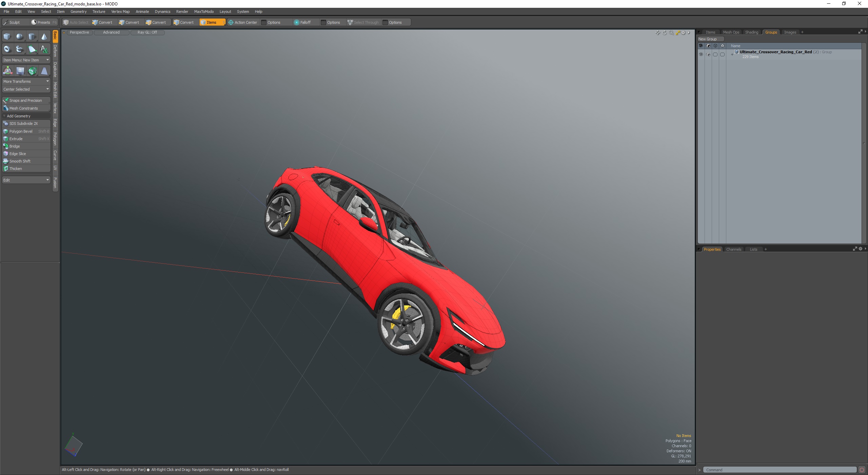Toggle the Options checkbox next to Action Center
The width and height of the screenshot is (868, 475).
264,22
